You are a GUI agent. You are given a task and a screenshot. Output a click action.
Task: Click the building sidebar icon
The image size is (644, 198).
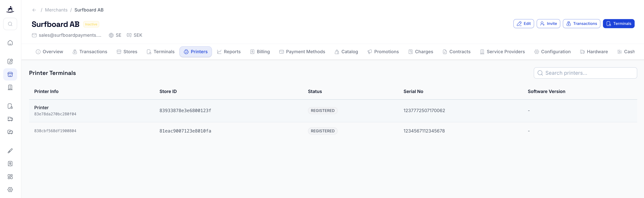point(10,87)
